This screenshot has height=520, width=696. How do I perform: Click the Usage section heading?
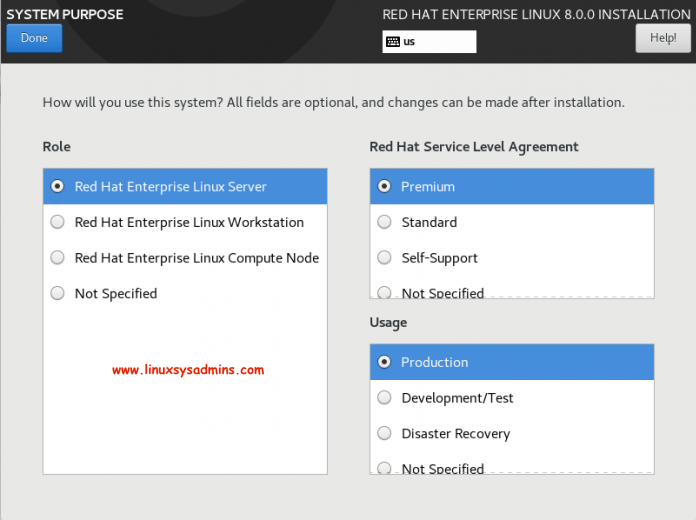point(388,323)
